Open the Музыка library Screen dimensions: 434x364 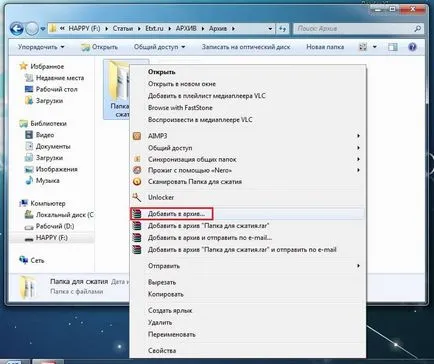click(x=42, y=180)
